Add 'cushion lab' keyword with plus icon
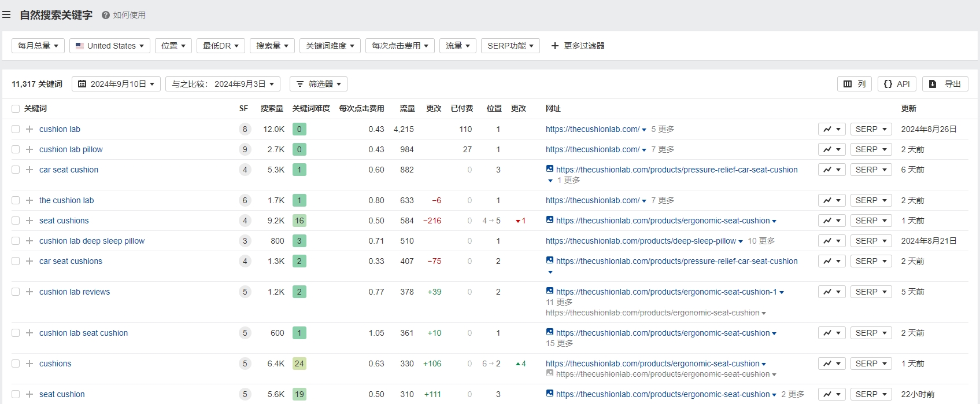The image size is (980, 404). [x=29, y=129]
